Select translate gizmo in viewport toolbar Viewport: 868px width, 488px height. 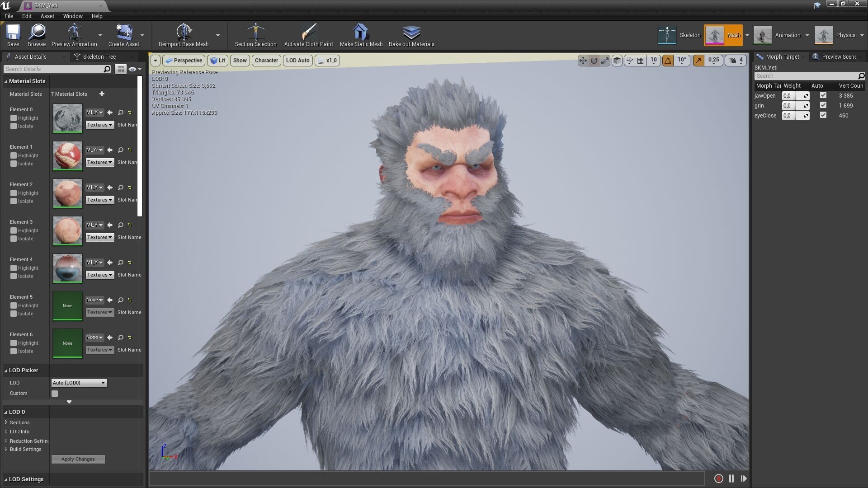tap(583, 61)
